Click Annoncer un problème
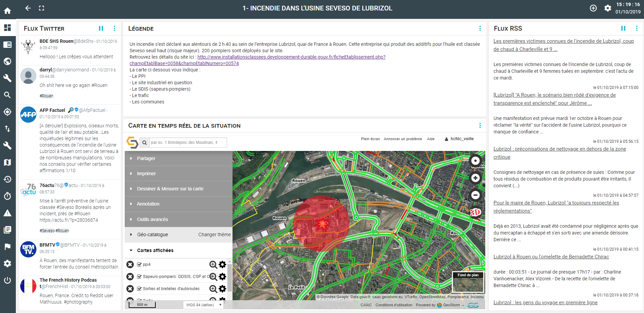644x313 pixels. [403, 139]
